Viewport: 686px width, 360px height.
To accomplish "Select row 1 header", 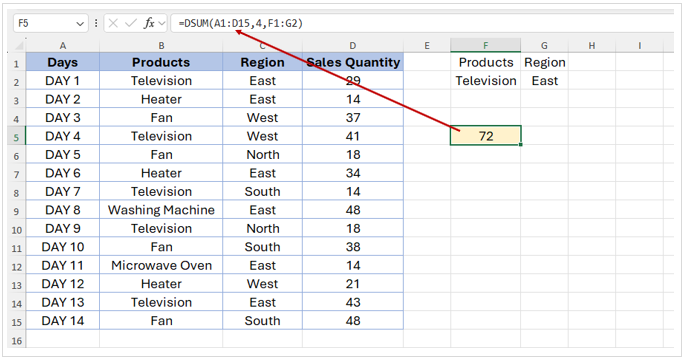I will [16, 63].
